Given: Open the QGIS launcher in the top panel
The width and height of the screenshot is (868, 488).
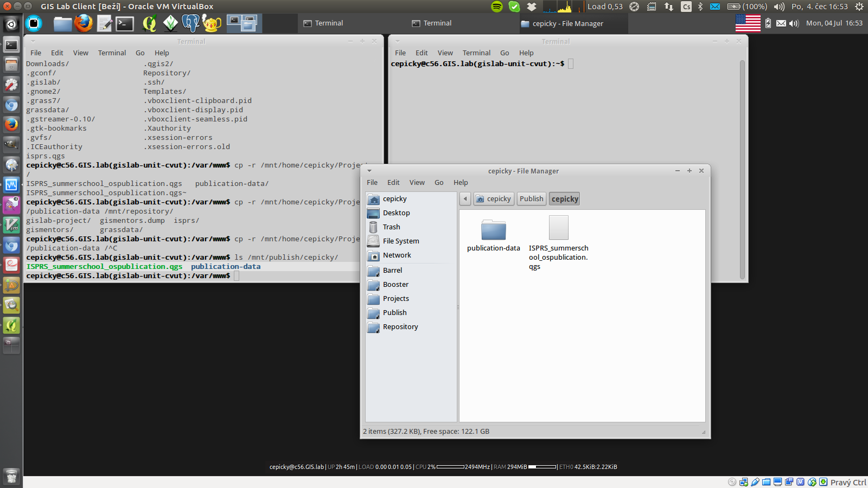Looking at the screenshot, I should tap(150, 23).
